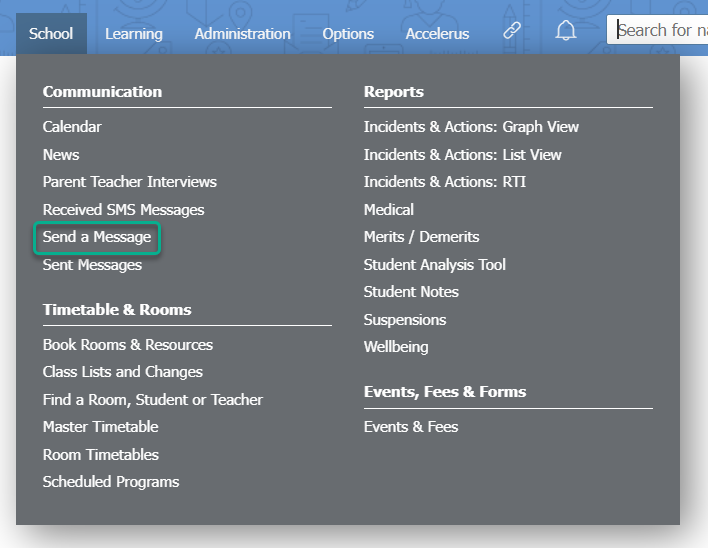Screen dimensions: 708x548
Task: Open Book Rooms & Resources
Action: (127, 345)
